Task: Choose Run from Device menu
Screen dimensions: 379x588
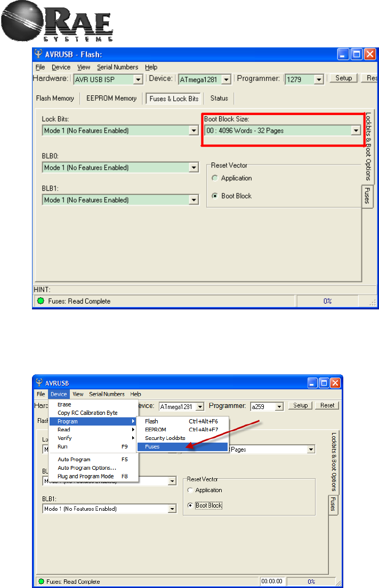Action: click(x=94, y=446)
